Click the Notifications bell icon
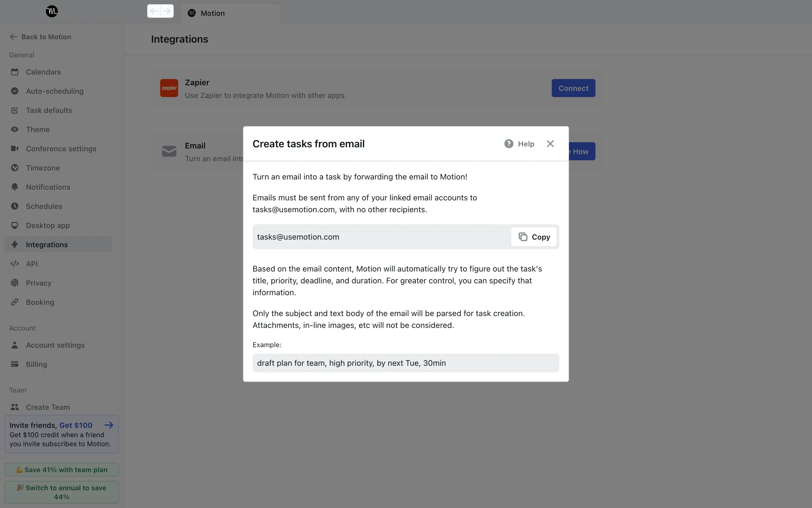 pos(14,187)
